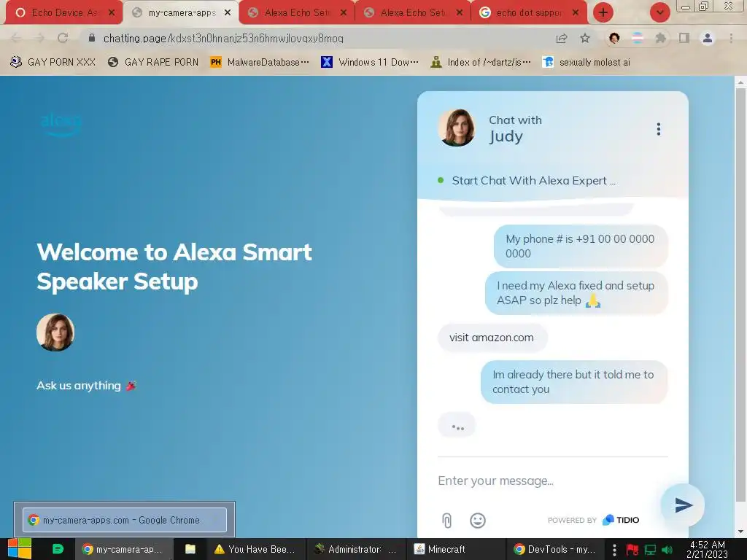Share this page using share icon
747x560 pixels.
point(562,39)
